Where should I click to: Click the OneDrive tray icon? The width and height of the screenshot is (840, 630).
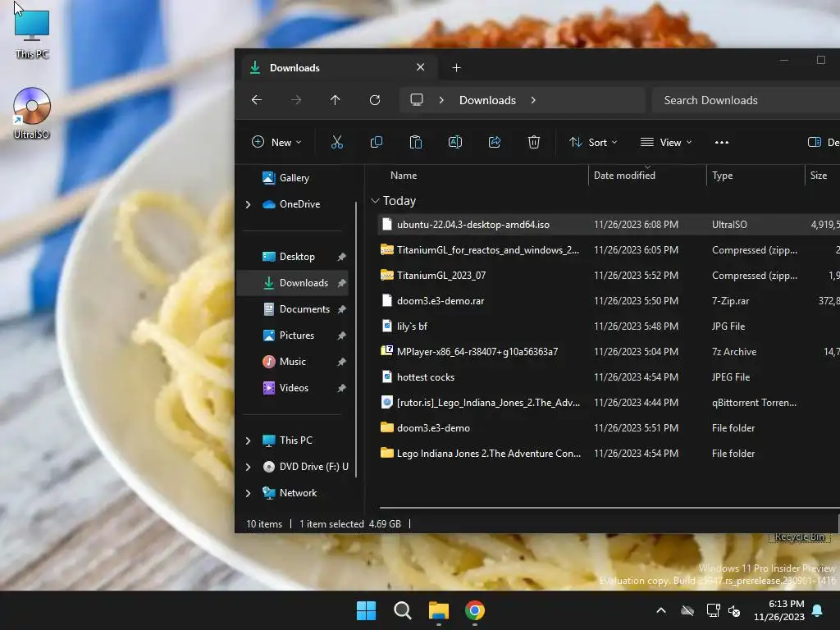coord(687,610)
